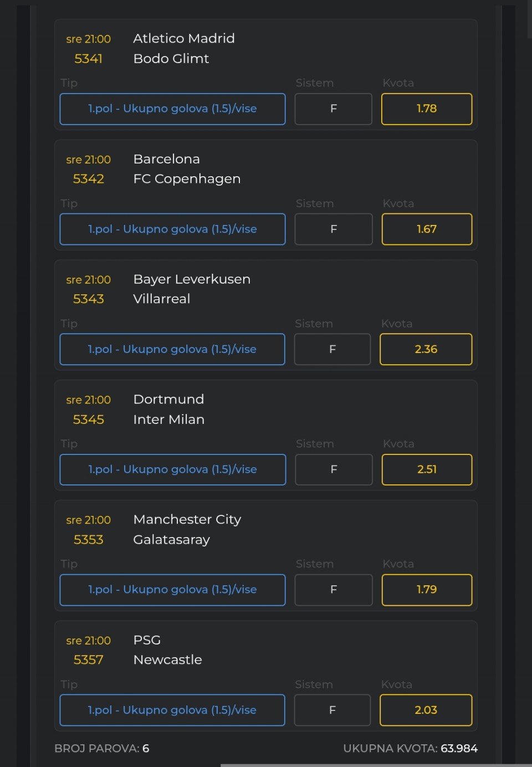Toggle Sistem F for Bayer Leverkusen match

pyautogui.click(x=332, y=349)
